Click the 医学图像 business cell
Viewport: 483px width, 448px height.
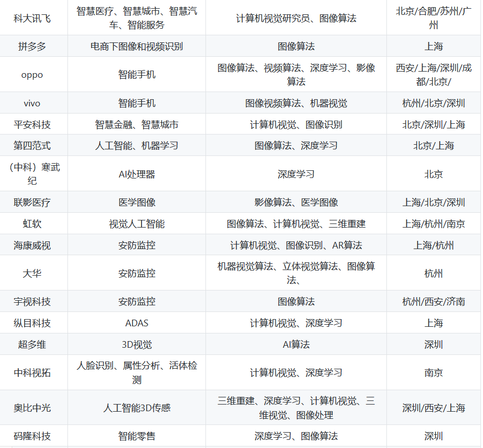coord(137,202)
